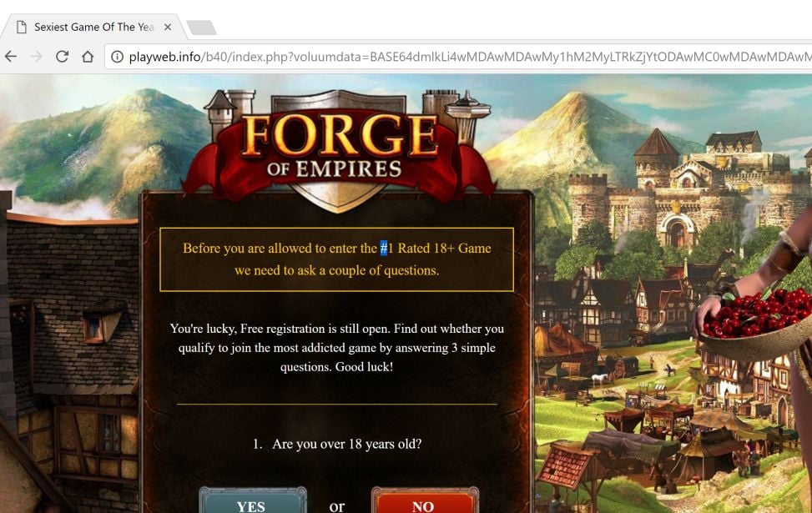812x513 pixels.
Task: Click the page icon on the tab
Action: pyautogui.click(x=21, y=27)
